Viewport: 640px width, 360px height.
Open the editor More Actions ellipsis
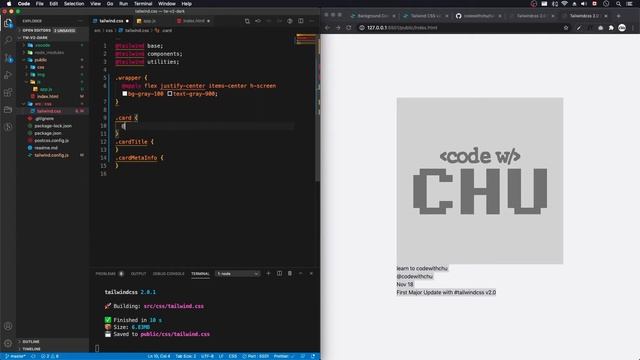[311, 21]
